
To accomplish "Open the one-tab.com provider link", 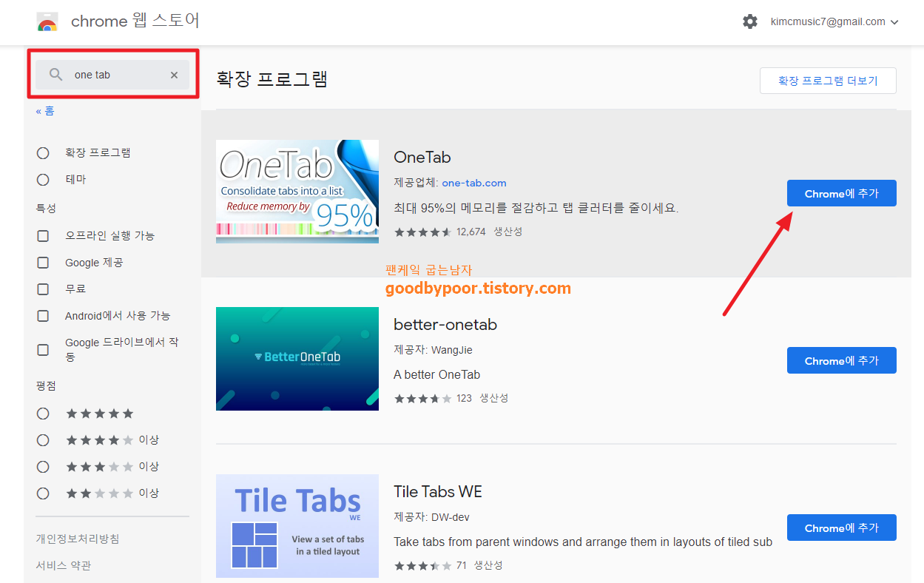I will (474, 183).
